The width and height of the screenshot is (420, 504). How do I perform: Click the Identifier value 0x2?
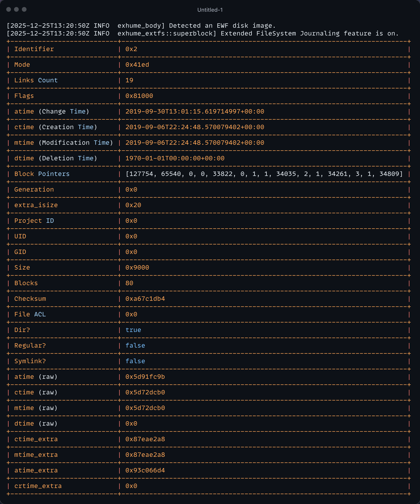[131, 49]
